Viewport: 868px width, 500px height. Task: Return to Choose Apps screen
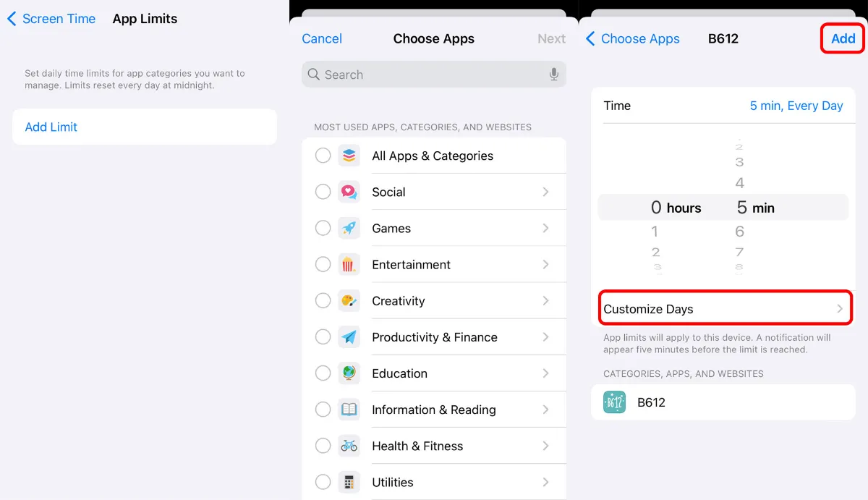click(x=633, y=38)
